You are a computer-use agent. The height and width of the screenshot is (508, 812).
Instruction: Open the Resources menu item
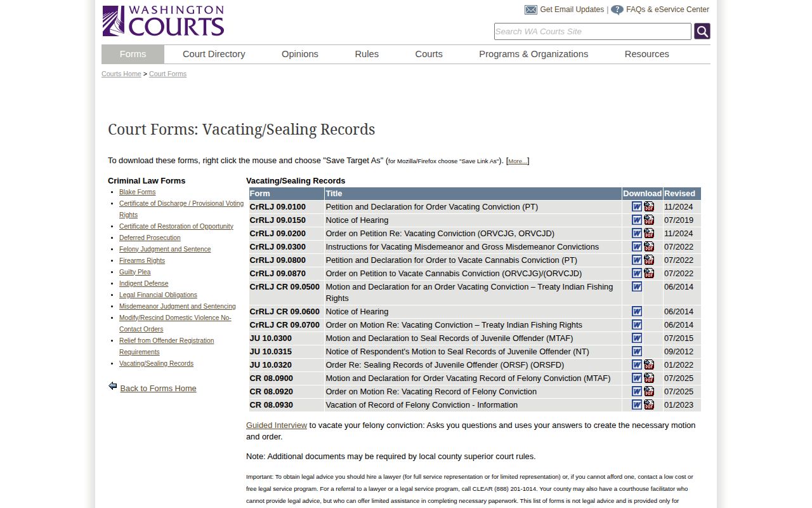click(646, 54)
